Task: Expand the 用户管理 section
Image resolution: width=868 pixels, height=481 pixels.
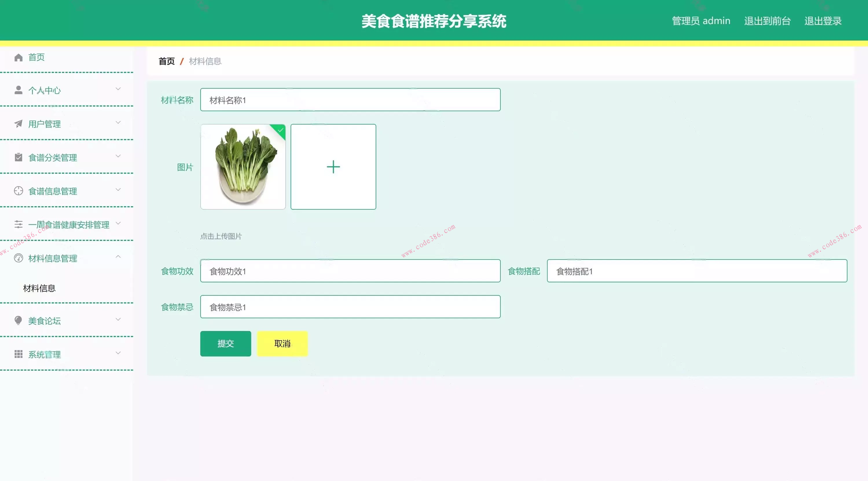Action: point(118,122)
